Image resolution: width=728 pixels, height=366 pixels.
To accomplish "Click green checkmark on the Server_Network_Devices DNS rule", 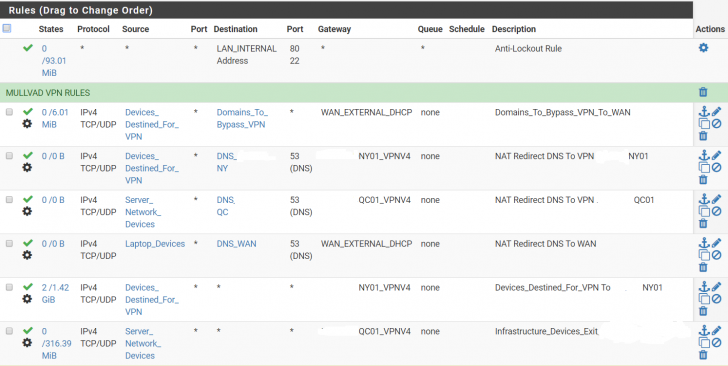I will (x=28, y=199).
